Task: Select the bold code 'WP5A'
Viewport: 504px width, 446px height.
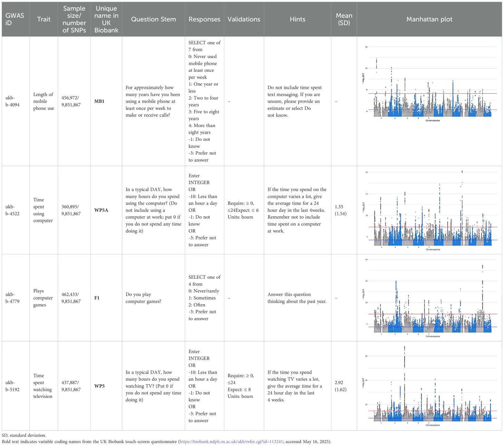Action: [101, 210]
